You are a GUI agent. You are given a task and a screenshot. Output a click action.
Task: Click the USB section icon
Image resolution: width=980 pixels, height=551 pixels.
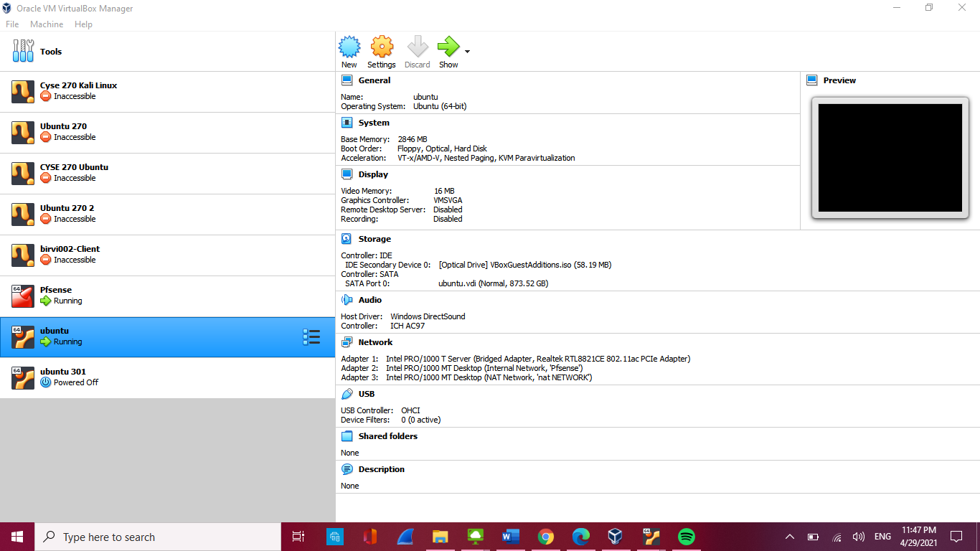347,394
